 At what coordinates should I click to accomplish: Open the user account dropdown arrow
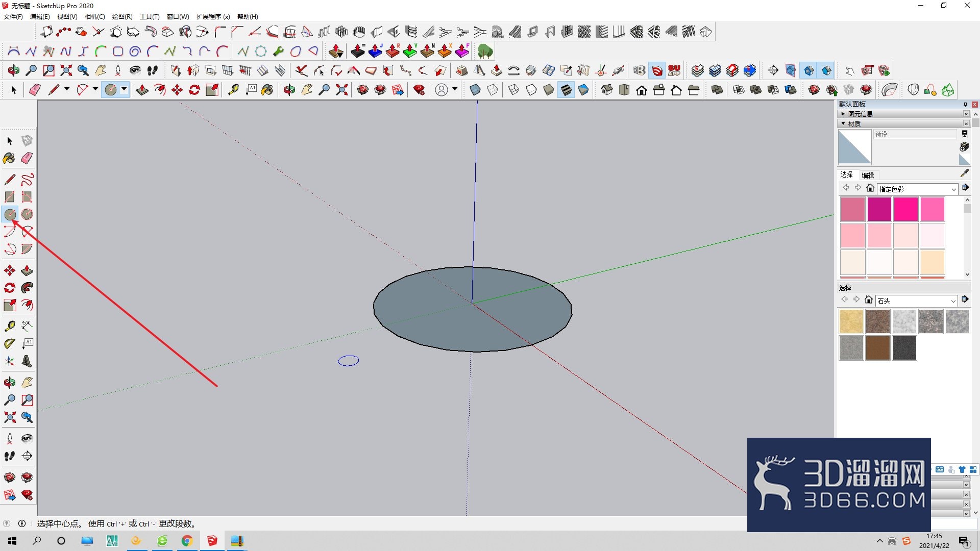pos(455,89)
